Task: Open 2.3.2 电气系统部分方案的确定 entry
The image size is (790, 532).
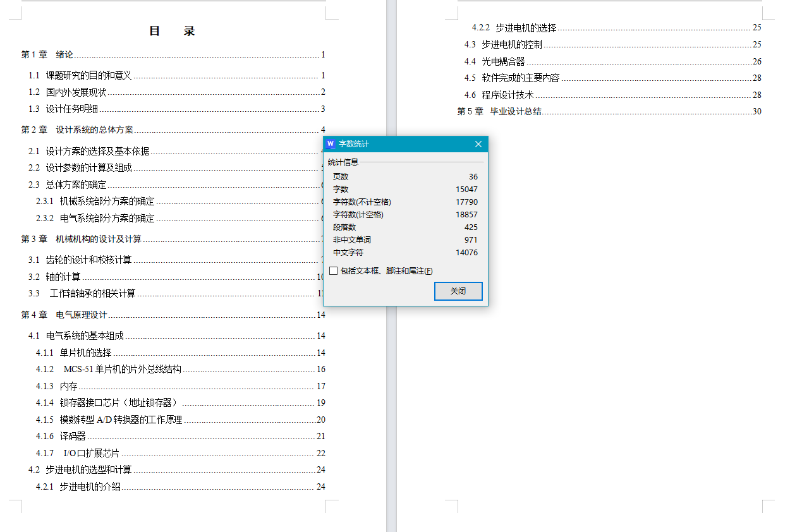Action: [x=180, y=218]
